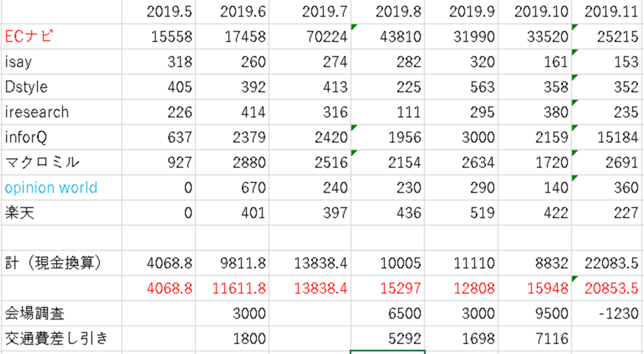Select the negative value -1230 cell

(608, 314)
